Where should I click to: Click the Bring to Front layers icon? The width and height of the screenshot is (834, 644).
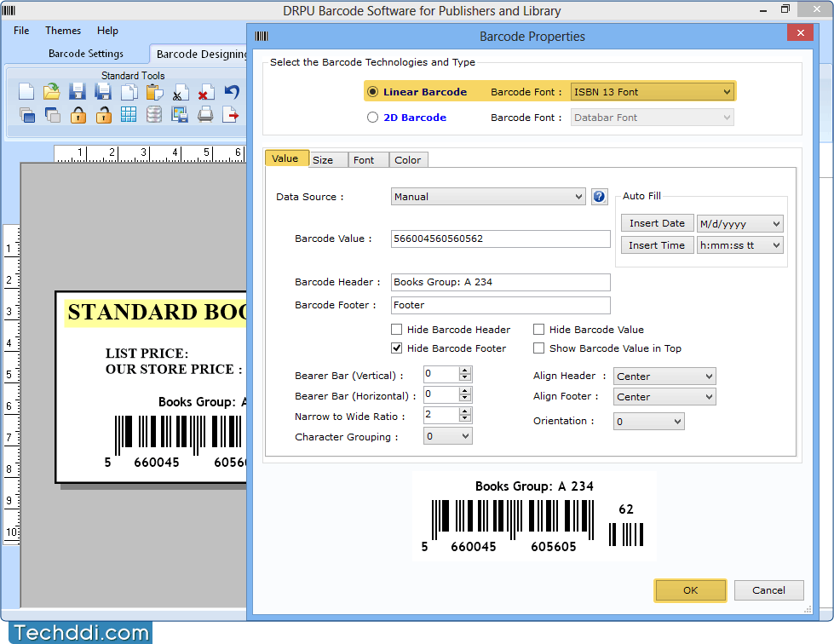coord(26,115)
